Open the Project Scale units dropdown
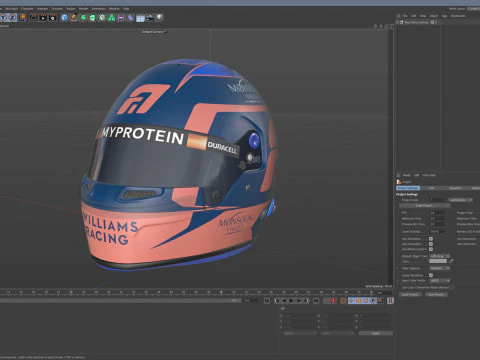This screenshot has height=360, width=480. click(x=460, y=200)
